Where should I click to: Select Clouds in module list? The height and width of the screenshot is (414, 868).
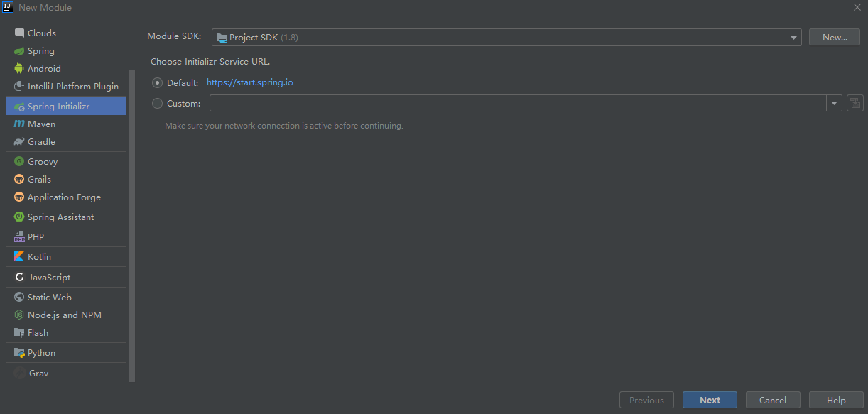[x=66, y=33]
